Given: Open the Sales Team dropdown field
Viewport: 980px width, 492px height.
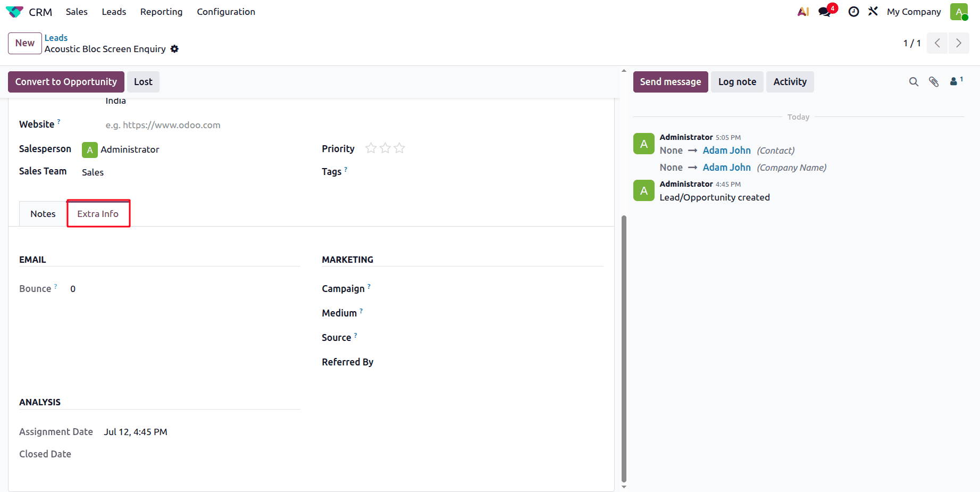Looking at the screenshot, I should click(x=191, y=172).
